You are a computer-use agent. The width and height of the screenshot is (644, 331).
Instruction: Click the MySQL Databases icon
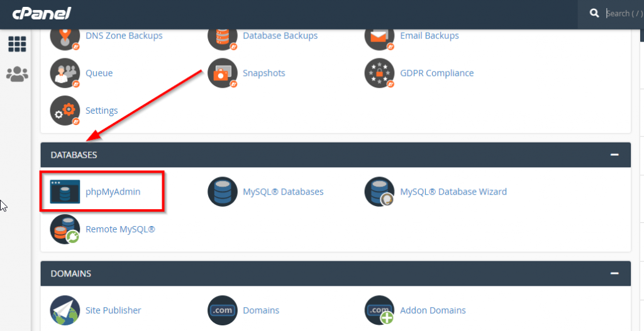[x=222, y=192]
